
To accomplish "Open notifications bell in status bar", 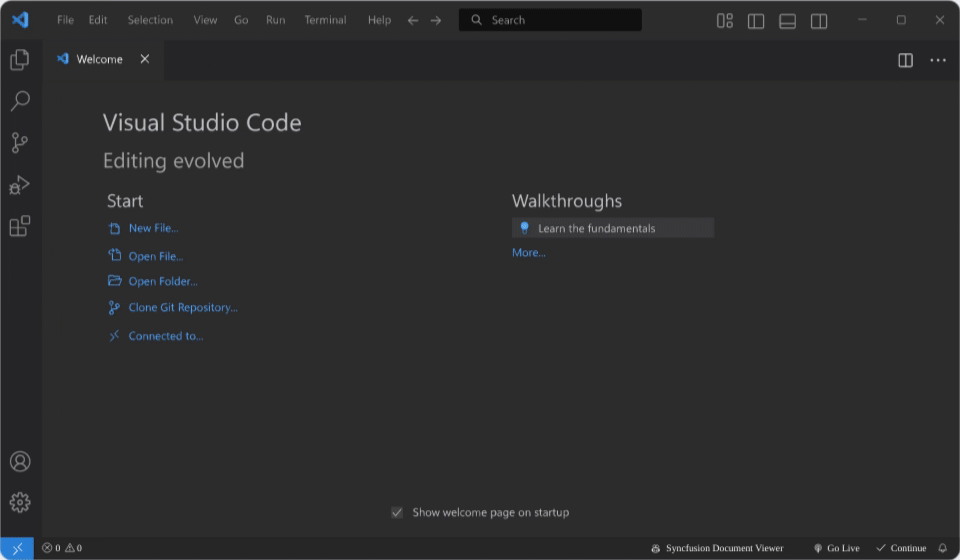I will pyautogui.click(x=943, y=548).
